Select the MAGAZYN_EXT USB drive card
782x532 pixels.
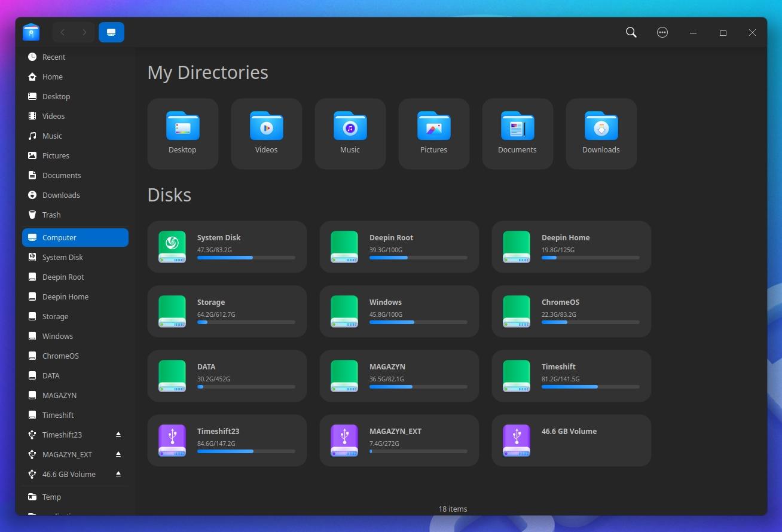point(399,441)
